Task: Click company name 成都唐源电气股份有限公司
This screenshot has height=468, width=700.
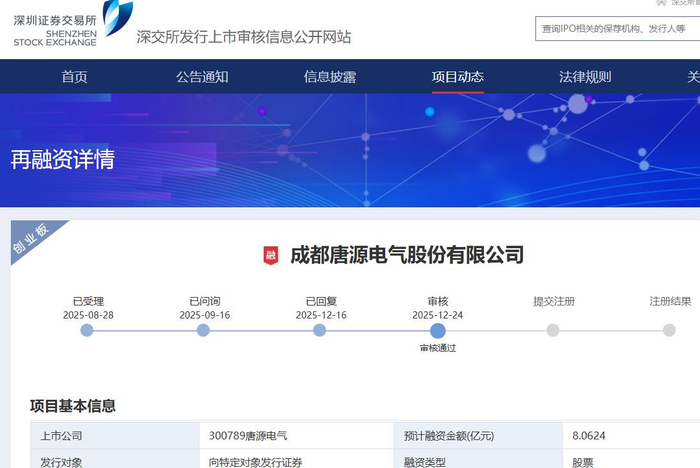Action: (x=406, y=255)
